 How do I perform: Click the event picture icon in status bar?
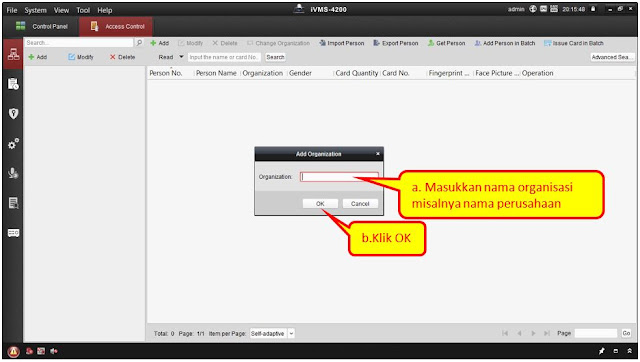pyautogui.click(x=41, y=351)
